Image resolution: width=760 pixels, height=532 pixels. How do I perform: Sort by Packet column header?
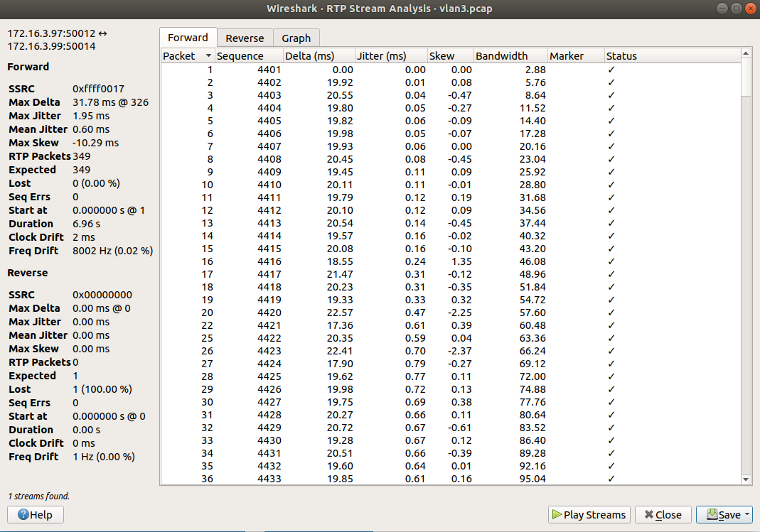[x=188, y=55]
